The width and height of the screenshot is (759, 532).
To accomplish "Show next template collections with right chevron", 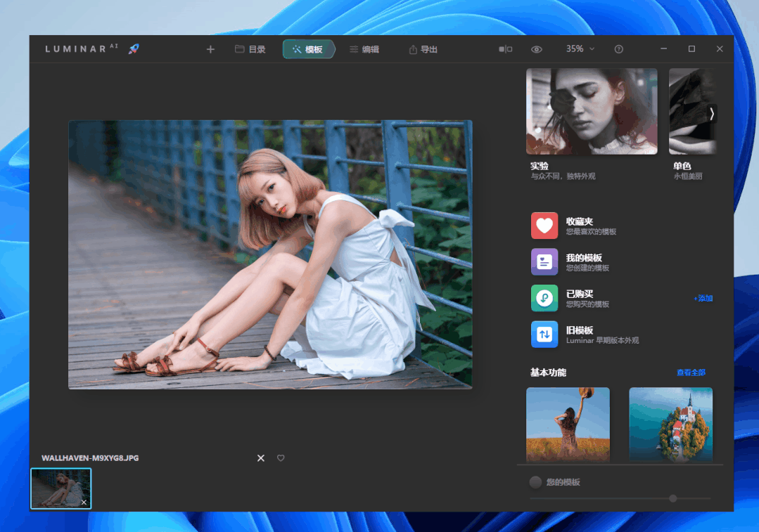I will click(x=712, y=114).
